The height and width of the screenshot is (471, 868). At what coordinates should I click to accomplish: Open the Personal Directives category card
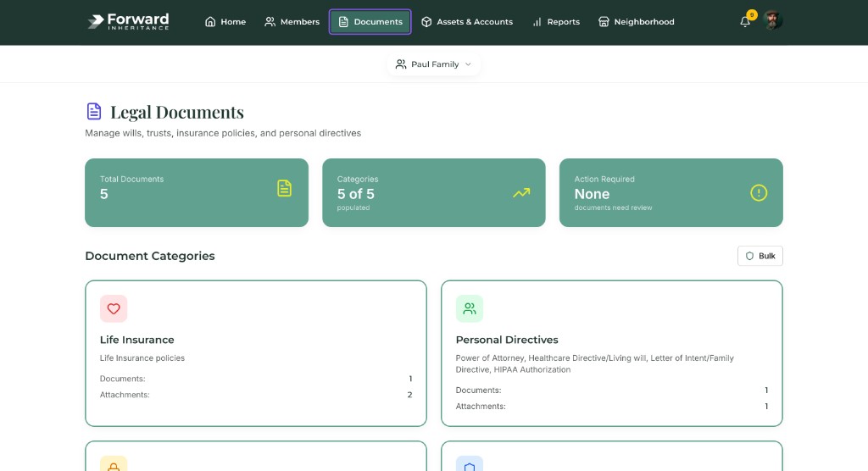(611, 353)
